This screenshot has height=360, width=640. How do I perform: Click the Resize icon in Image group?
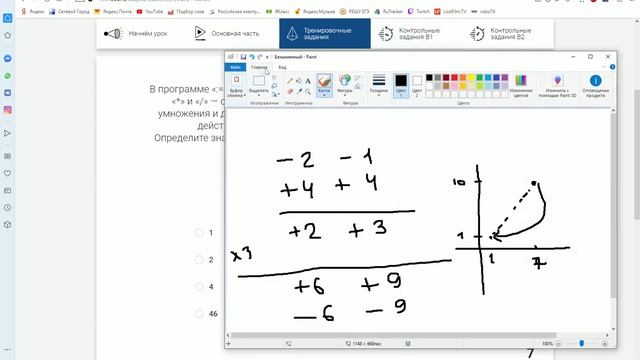pos(274,86)
